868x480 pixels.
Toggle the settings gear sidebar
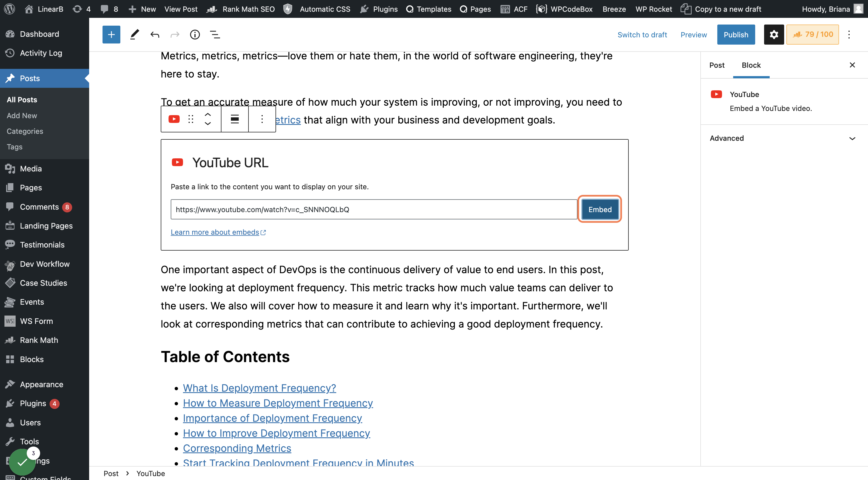[774, 34]
